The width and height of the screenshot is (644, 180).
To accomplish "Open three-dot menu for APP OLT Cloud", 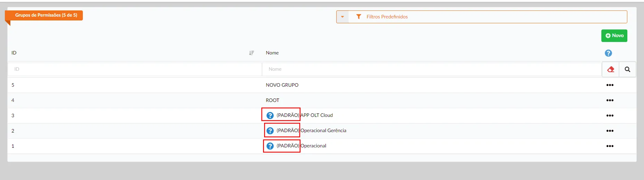I will 610,115.
